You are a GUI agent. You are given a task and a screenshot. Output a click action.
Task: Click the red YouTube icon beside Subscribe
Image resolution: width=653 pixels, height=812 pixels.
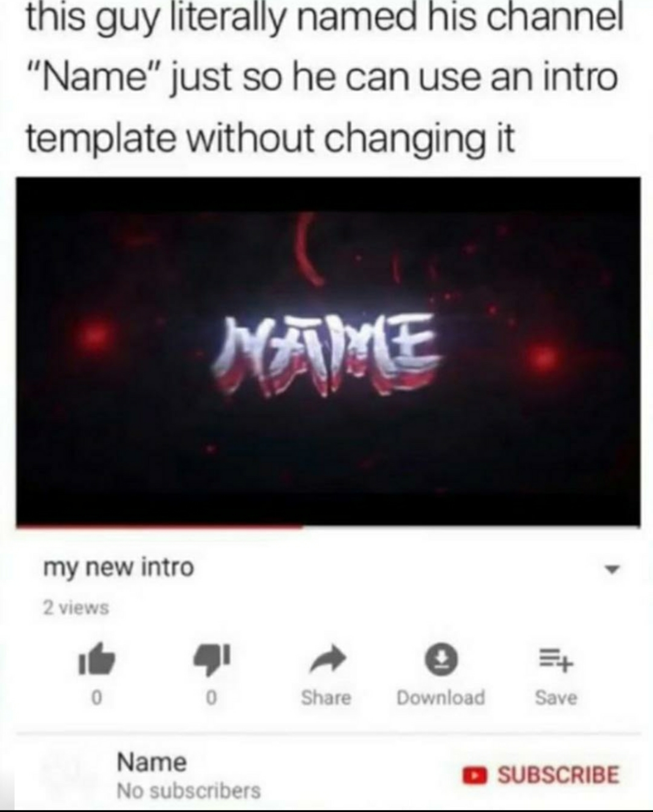point(474,775)
